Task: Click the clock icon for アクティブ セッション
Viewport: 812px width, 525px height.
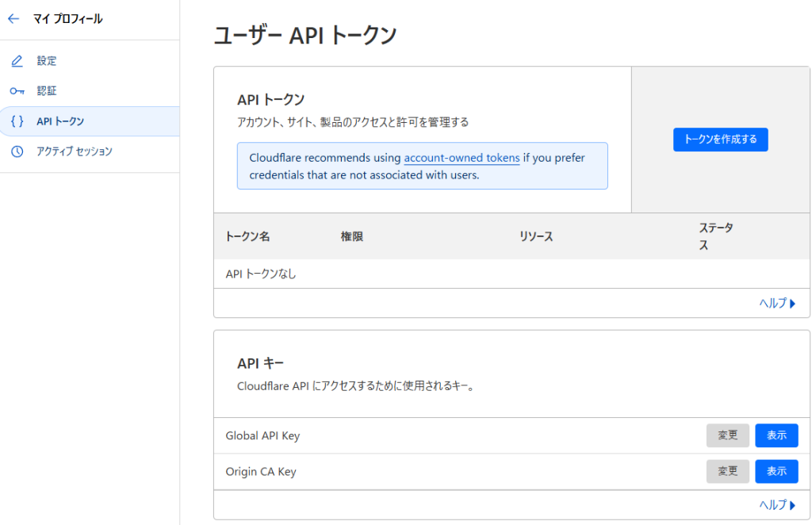Action: pyautogui.click(x=17, y=151)
